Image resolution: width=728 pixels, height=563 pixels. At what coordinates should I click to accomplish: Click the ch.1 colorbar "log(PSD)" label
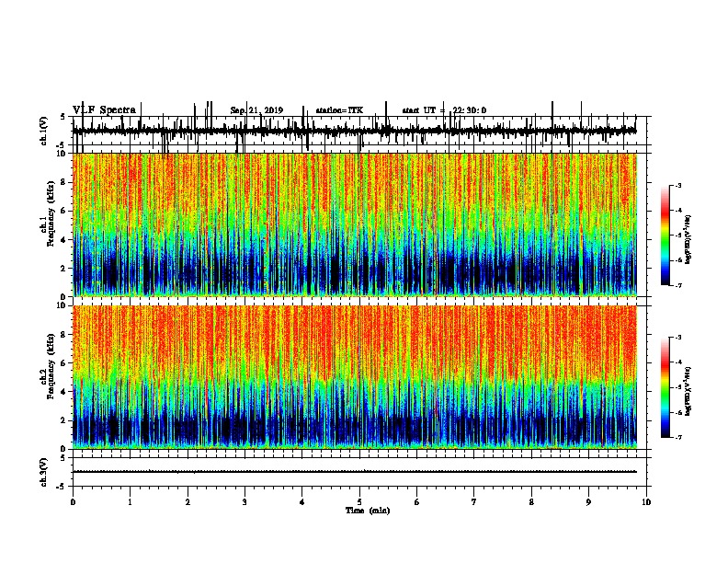coord(688,239)
